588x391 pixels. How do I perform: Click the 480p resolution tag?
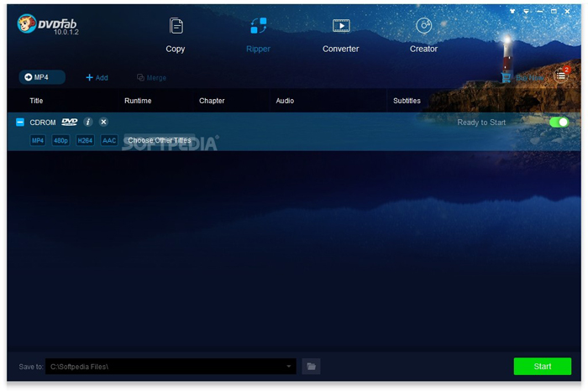(x=60, y=140)
